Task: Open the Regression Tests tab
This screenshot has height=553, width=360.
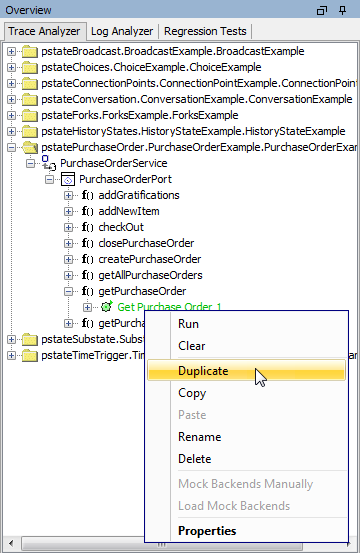Action: (x=205, y=31)
